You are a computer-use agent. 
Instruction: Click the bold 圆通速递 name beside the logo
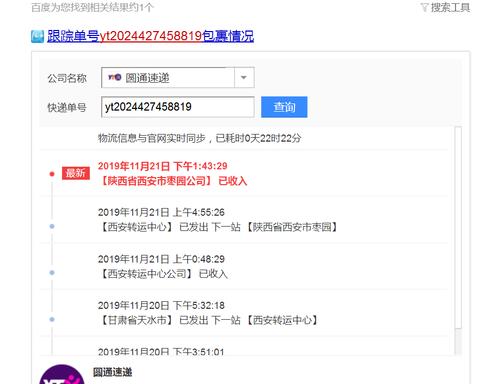(x=113, y=372)
